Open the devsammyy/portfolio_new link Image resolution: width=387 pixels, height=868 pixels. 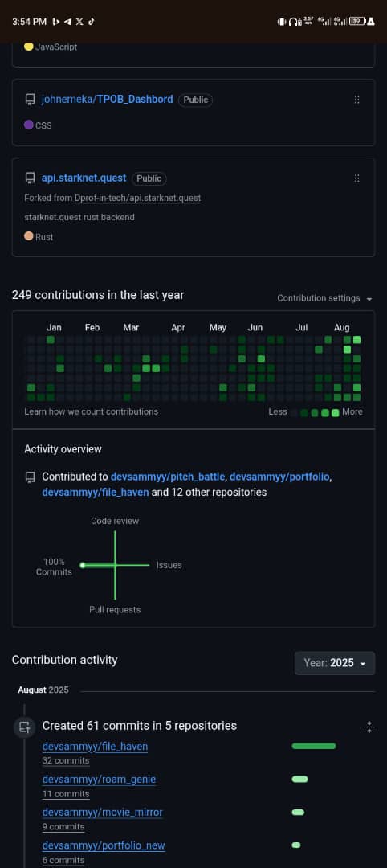tap(104, 845)
